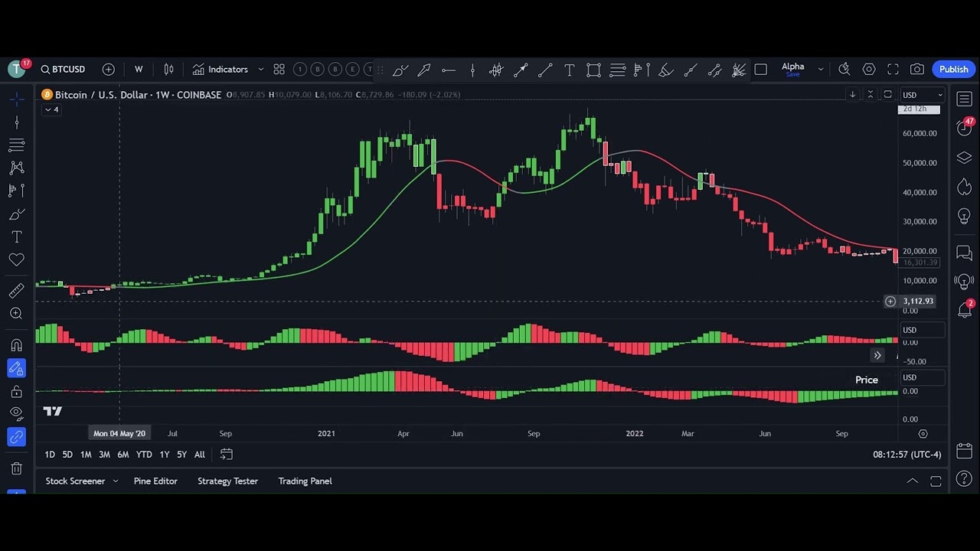Screen dimensions: 980x551
Task: Toggle the blue drawing sync link icon
Action: click(17, 437)
